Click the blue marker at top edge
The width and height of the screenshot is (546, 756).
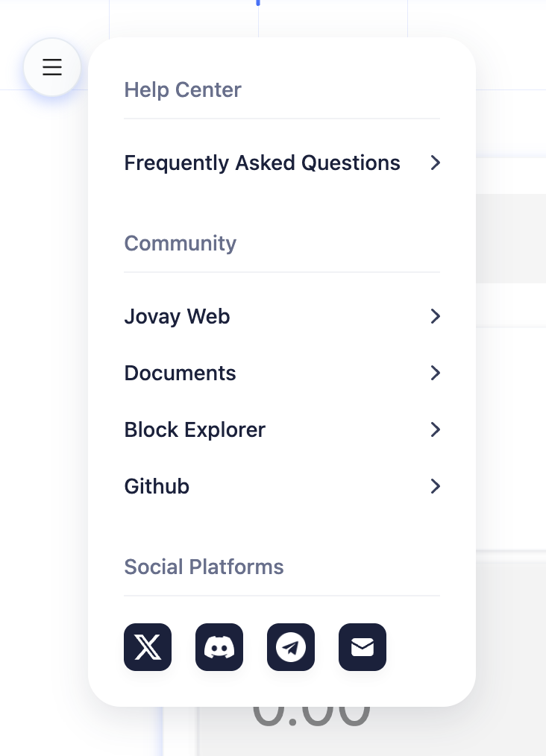[258, 3]
